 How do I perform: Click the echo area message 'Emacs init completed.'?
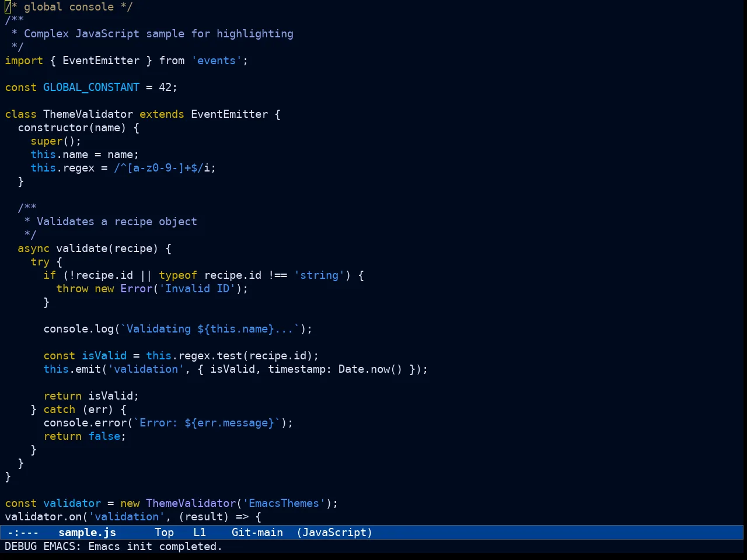155,547
